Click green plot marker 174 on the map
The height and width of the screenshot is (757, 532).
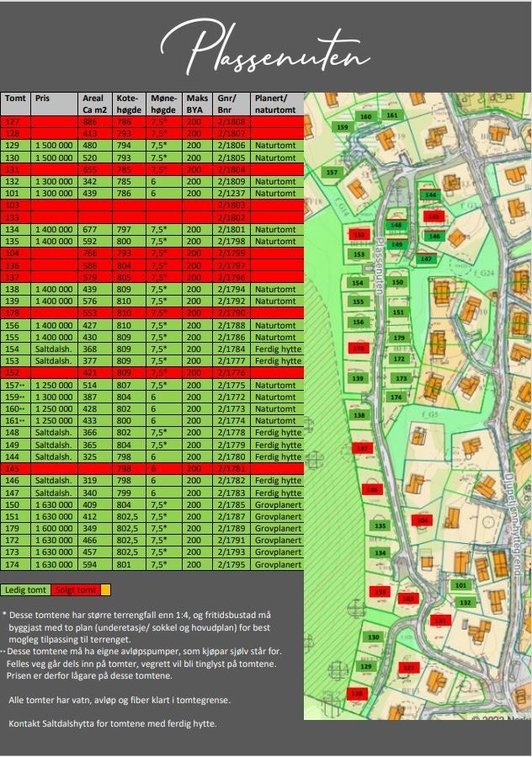point(396,397)
